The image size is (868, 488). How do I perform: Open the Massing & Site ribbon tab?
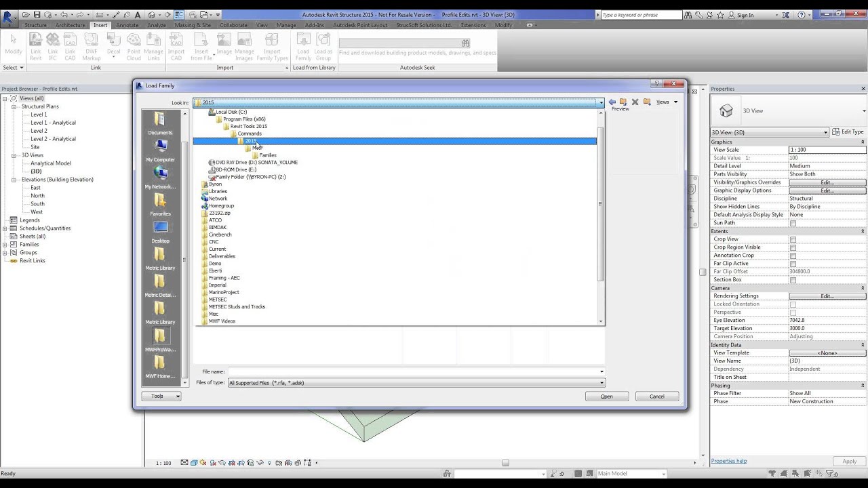pos(193,25)
